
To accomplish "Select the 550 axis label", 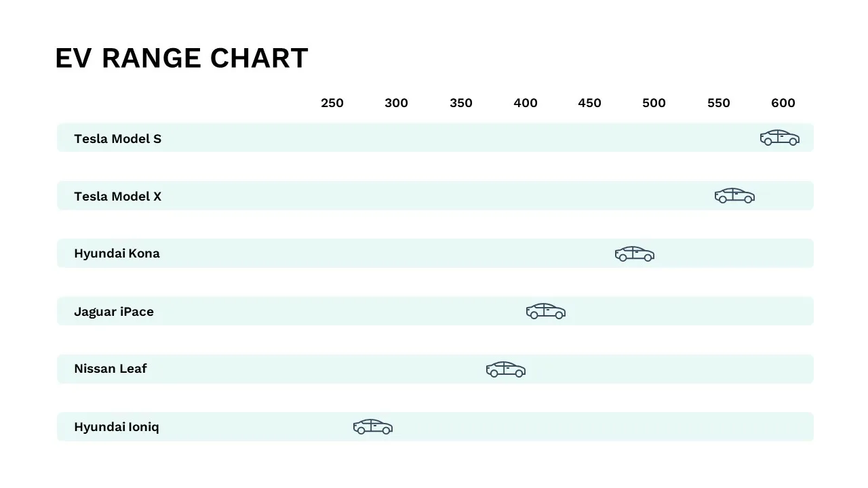I will tap(719, 103).
